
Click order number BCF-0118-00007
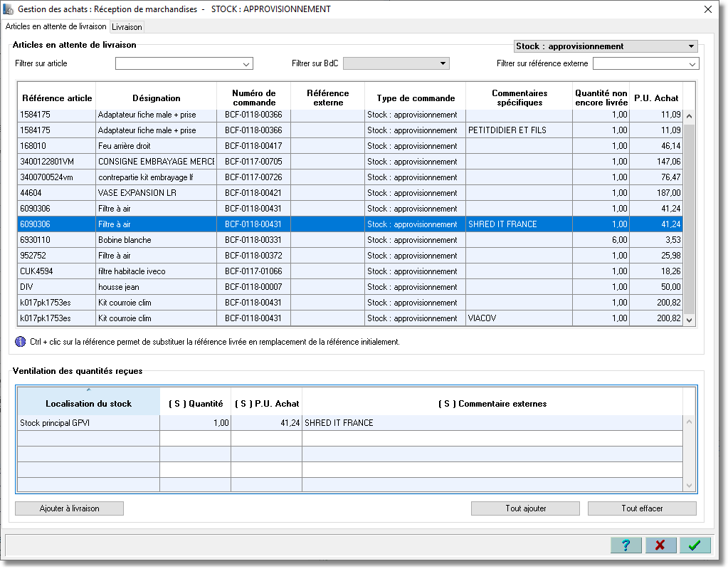click(253, 287)
